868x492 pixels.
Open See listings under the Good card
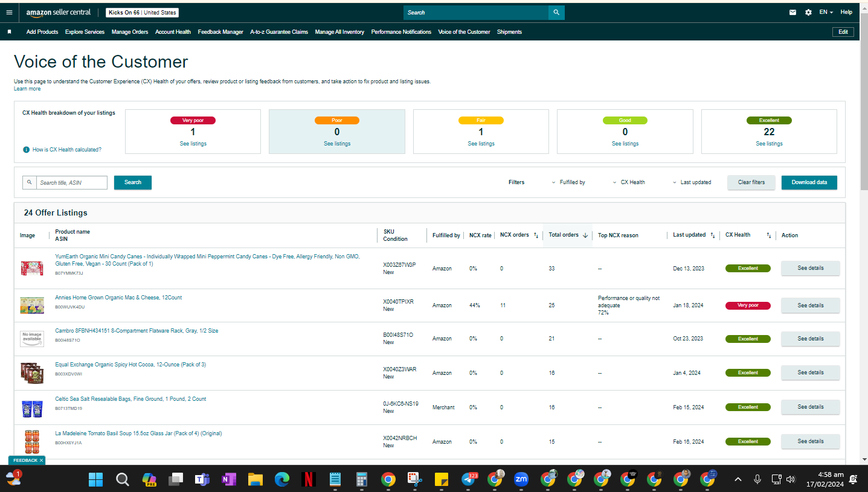pyautogui.click(x=625, y=144)
